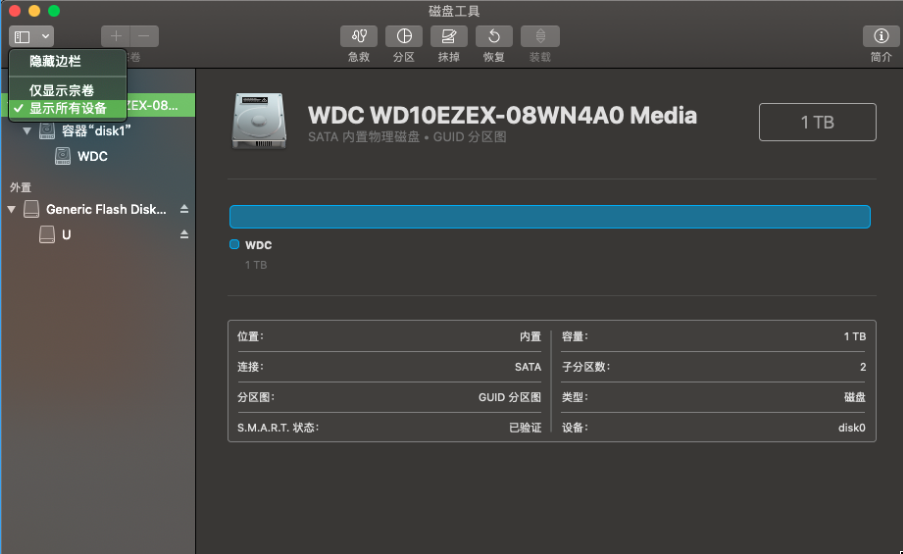Screen dimensions: 903x554
Task: Run First Aid (急救) on the disk
Action: [x=359, y=36]
